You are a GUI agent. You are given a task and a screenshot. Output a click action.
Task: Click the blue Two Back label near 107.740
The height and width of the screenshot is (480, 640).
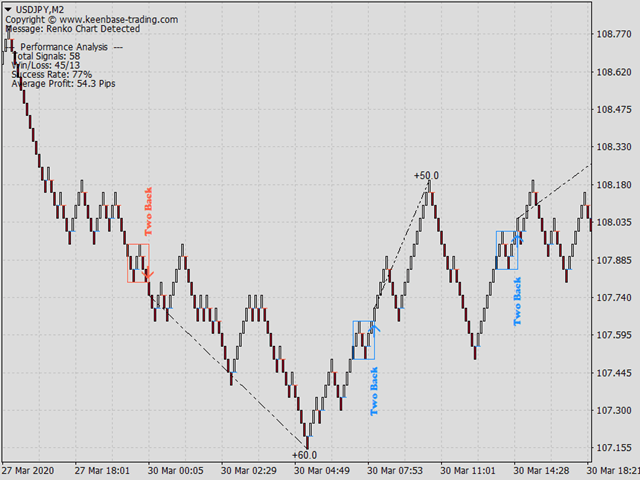517,301
